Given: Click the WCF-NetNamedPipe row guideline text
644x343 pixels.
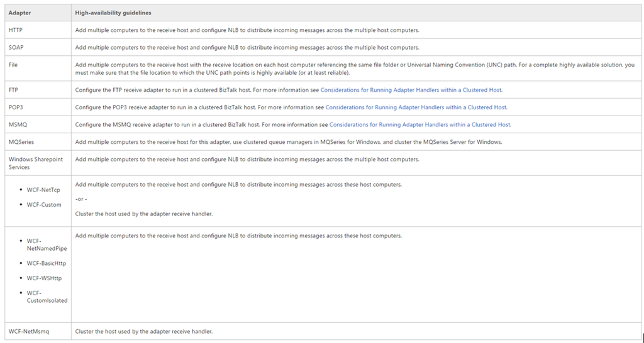Looking at the screenshot, I should [x=238, y=236].
